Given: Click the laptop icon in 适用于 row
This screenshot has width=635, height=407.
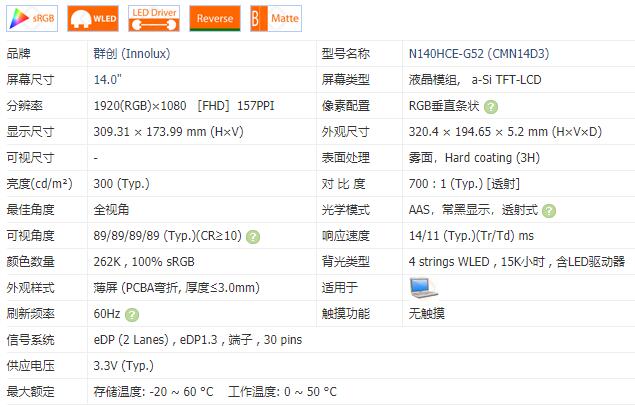Looking at the screenshot, I should (x=423, y=288).
